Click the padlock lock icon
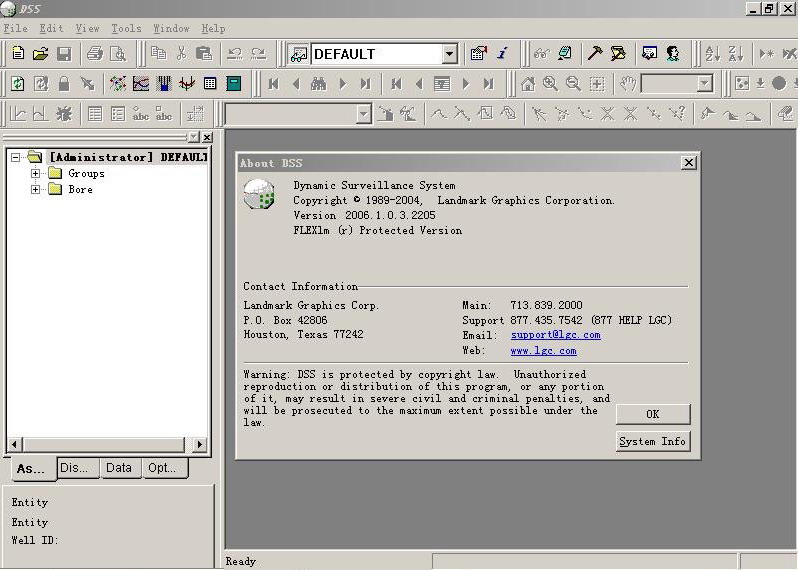The width and height of the screenshot is (798, 570). (64, 83)
